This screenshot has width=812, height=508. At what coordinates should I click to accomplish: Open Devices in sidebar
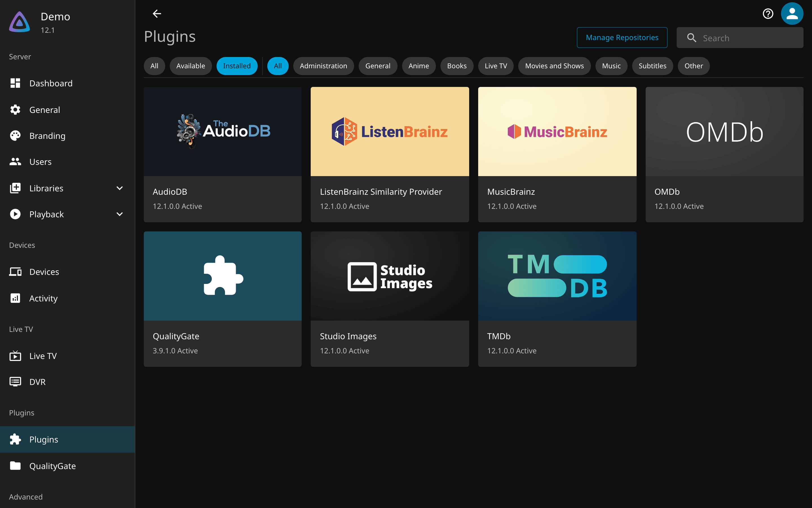pyautogui.click(x=67, y=272)
